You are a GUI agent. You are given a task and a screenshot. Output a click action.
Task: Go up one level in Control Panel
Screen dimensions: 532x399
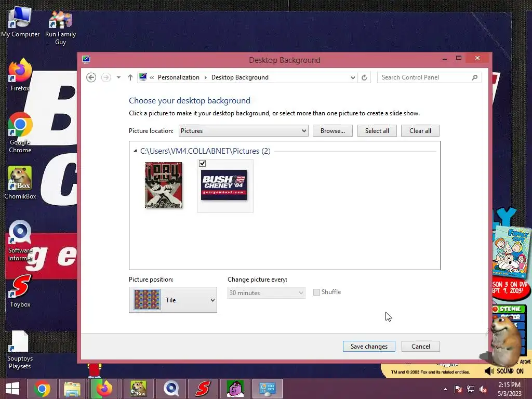click(x=130, y=77)
